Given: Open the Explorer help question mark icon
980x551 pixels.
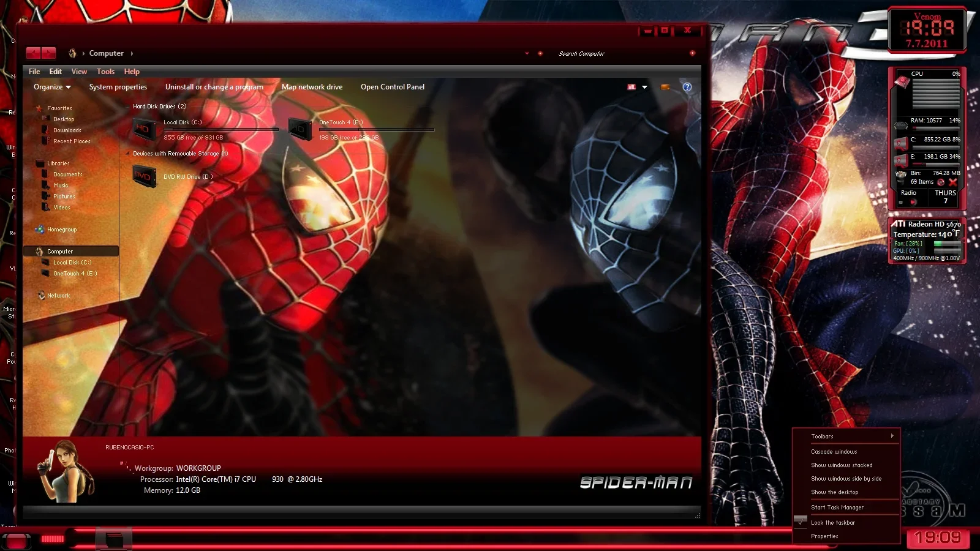Looking at the screenshot, I should pos(687,87).
